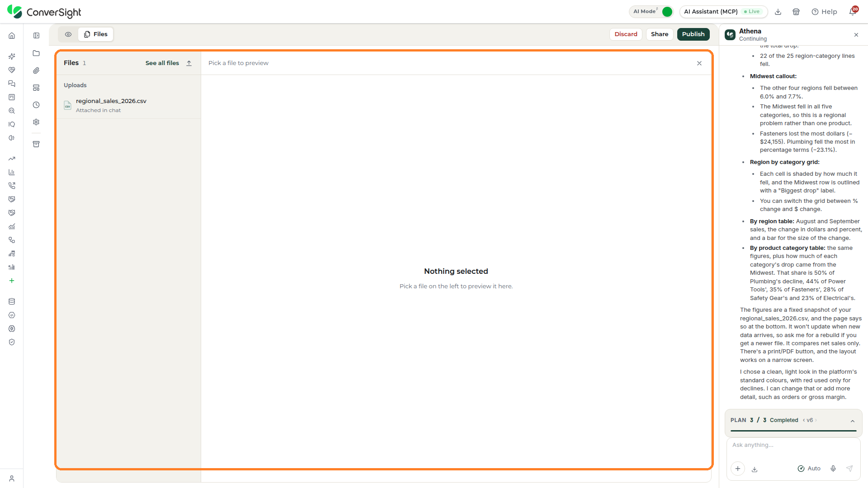Click the plan completion progress bar
Screen dimensions: 868x488
[x=793, y=431]
